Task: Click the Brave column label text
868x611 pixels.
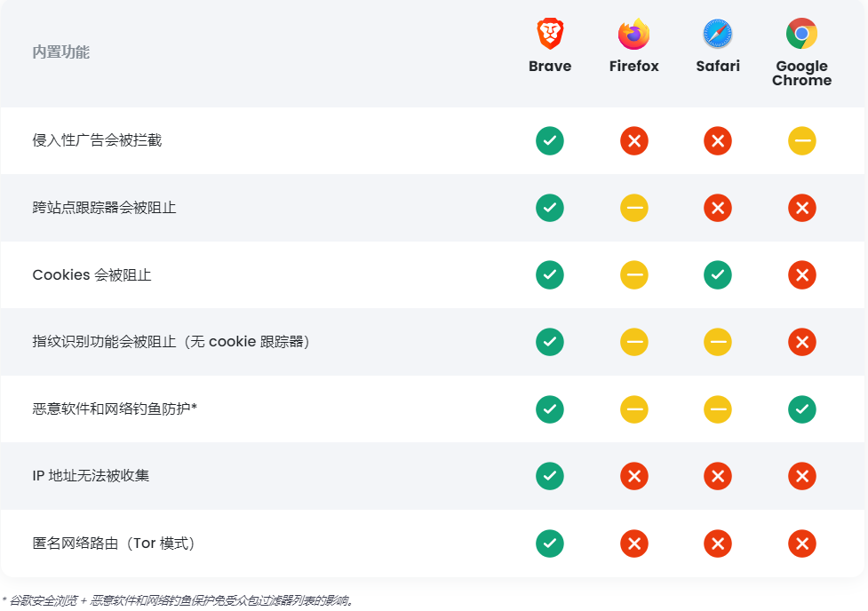Action: (550, 66)
